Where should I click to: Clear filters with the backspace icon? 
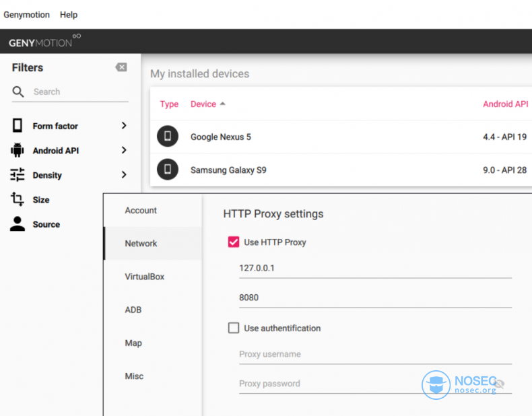click(x=121, y=67)
